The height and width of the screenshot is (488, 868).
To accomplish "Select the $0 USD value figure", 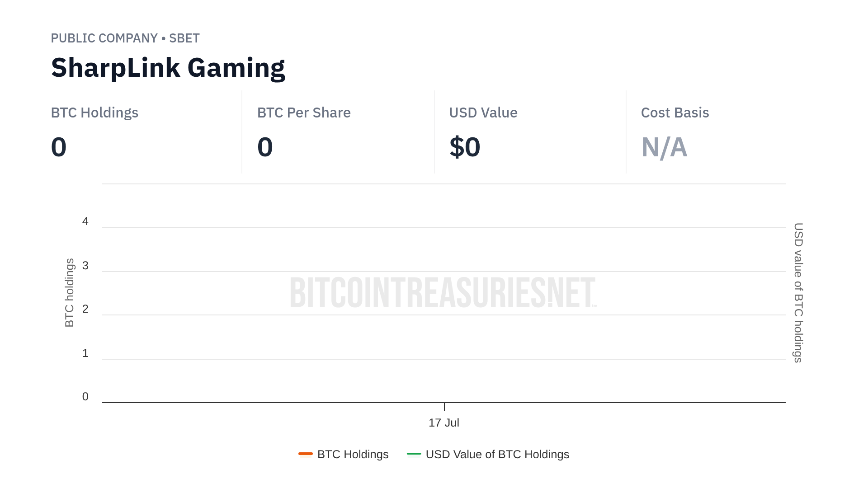I will pyautogui.click(x=465, y=147).
